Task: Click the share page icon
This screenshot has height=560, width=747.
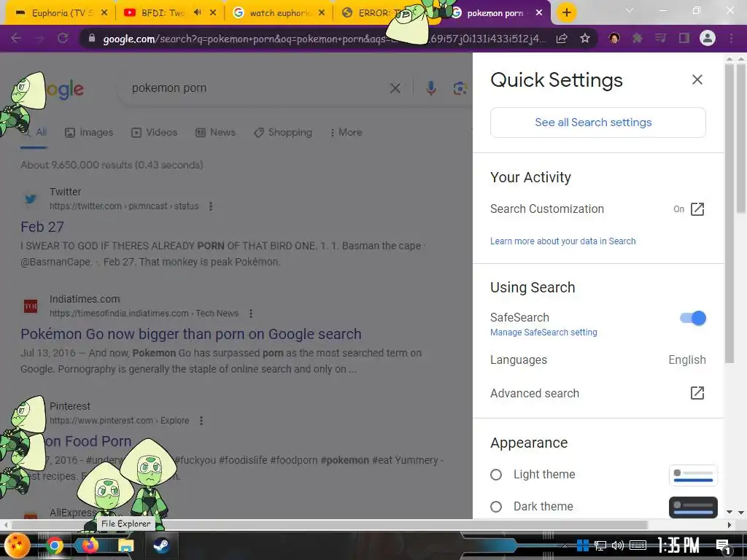Action: pos(562,39)
